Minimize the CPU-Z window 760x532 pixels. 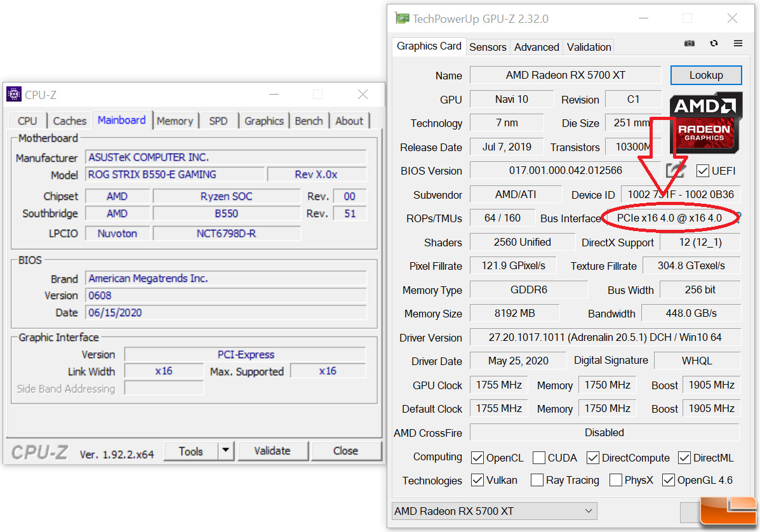274,95
